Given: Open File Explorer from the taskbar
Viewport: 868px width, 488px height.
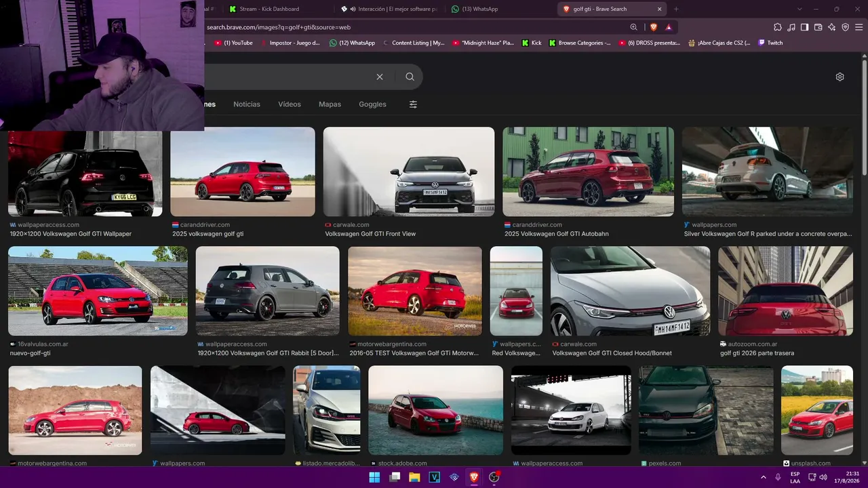Looking at the screenshot, I should pyautogui.click(x=414, y=477).
